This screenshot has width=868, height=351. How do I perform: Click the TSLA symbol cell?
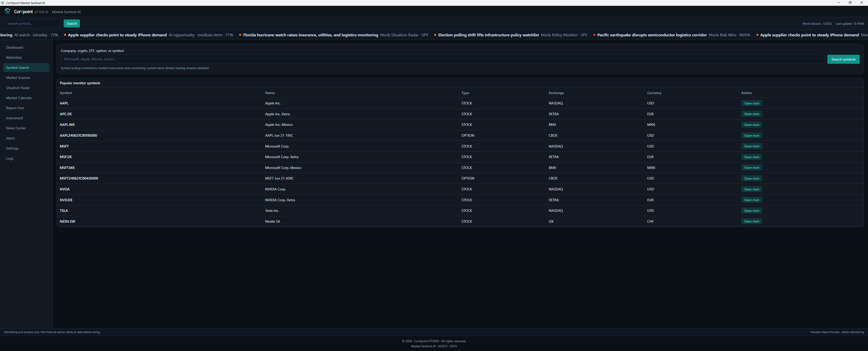coord(64,211)
